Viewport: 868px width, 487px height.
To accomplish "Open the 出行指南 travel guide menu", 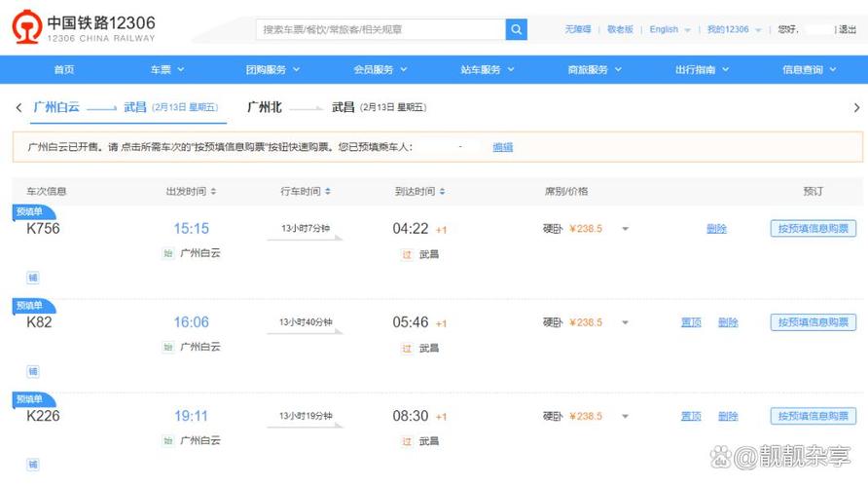I will click(x=703, y=70).
